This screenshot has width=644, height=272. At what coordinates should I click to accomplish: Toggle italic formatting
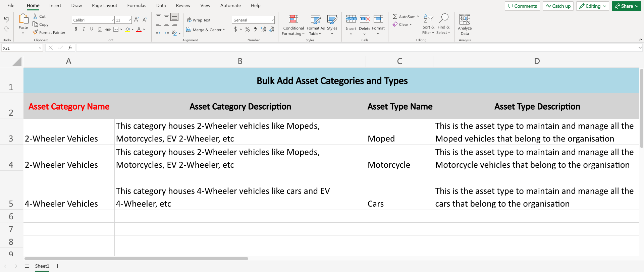pos(84,29)
